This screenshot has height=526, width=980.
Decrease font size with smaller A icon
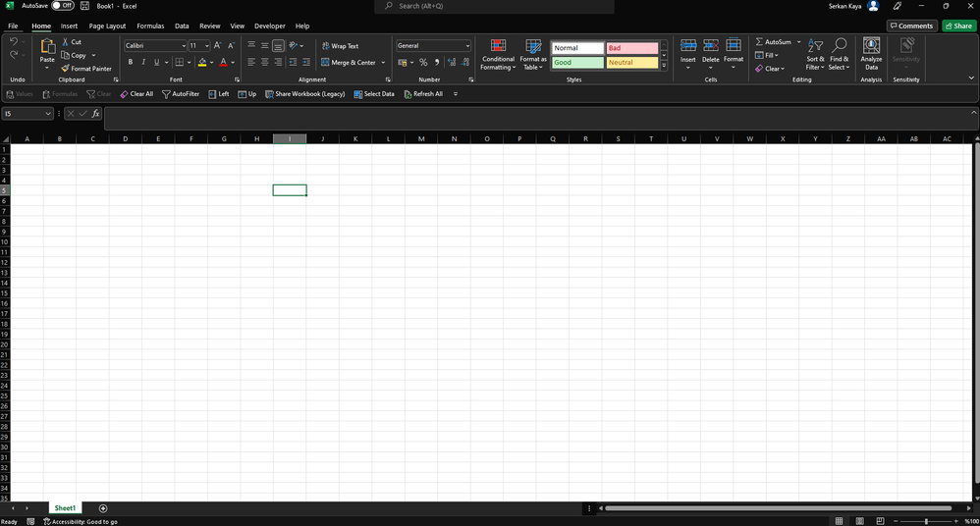click(231, 45)
